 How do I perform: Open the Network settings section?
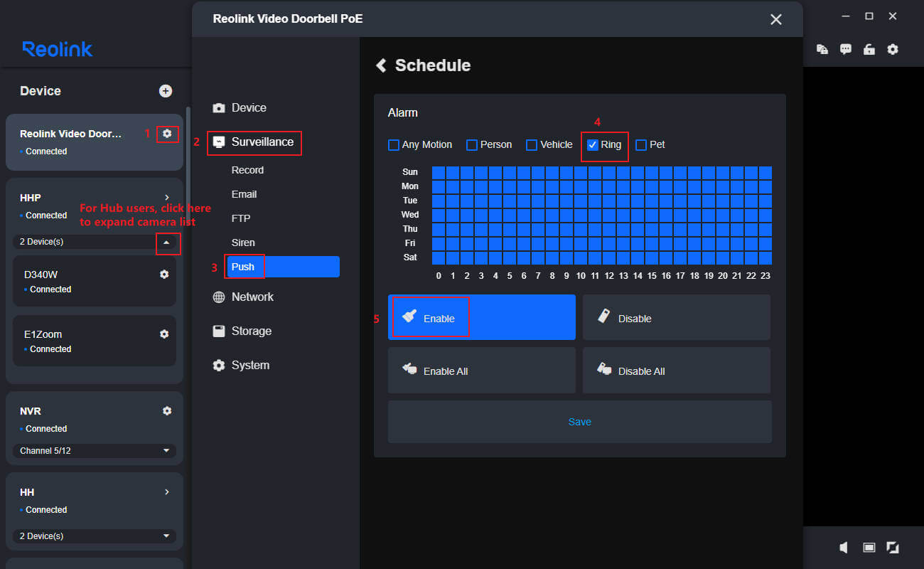(252, 297)
